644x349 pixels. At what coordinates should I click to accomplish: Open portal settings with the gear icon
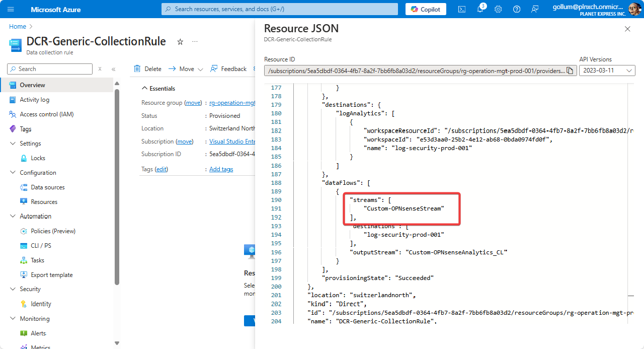498,9
